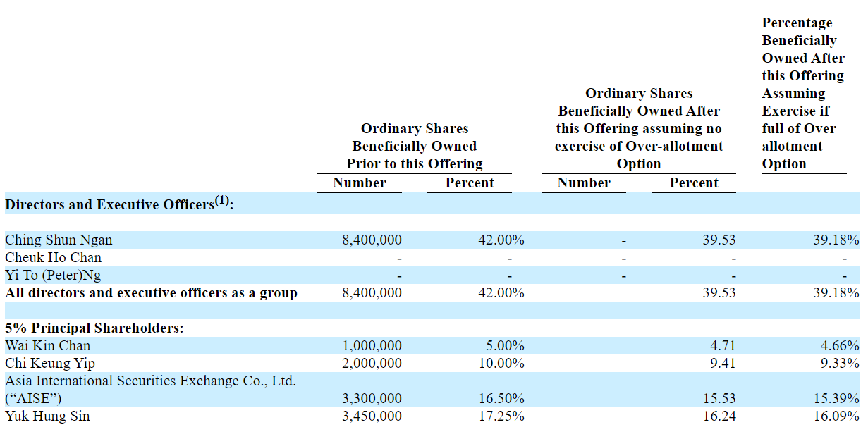
Task: Click the 15.53 value for AISE
Action: [719, 398]
